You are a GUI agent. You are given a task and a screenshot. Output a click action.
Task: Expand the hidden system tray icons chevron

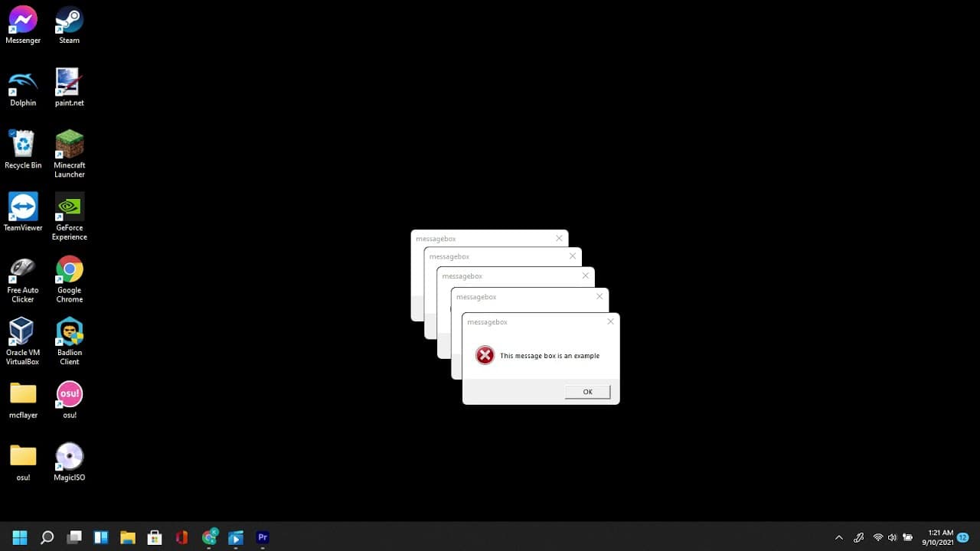coord(839,537)
